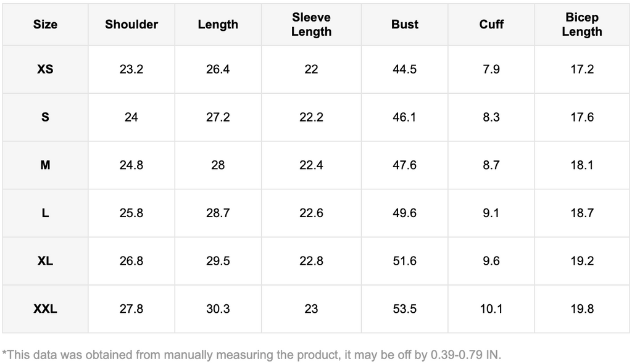This screenshot has width=632, height=364.
Task: Click the M bust value 47.6
Action: tap(404, 165)
